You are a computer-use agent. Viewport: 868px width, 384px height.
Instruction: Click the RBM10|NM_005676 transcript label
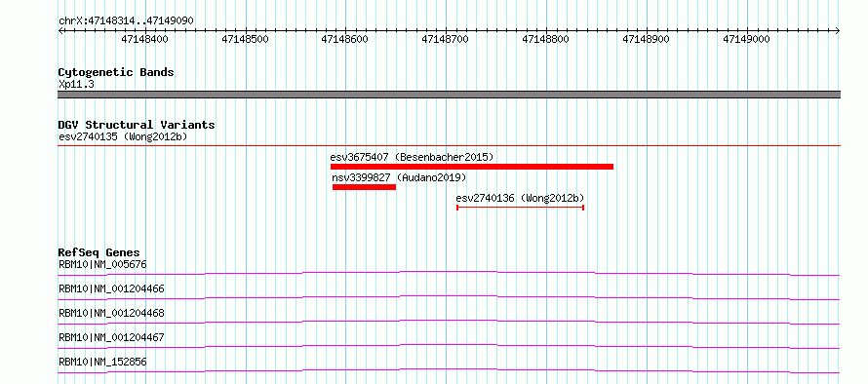click(x=102, y=264)
